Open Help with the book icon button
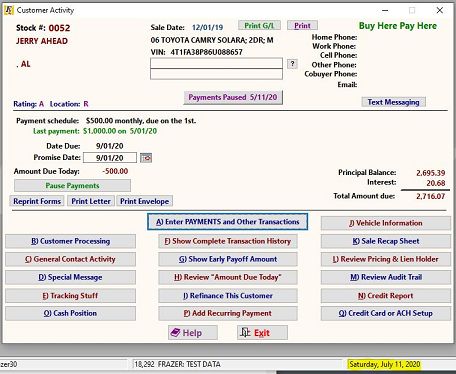456x374 pixels. coord(193,333)
